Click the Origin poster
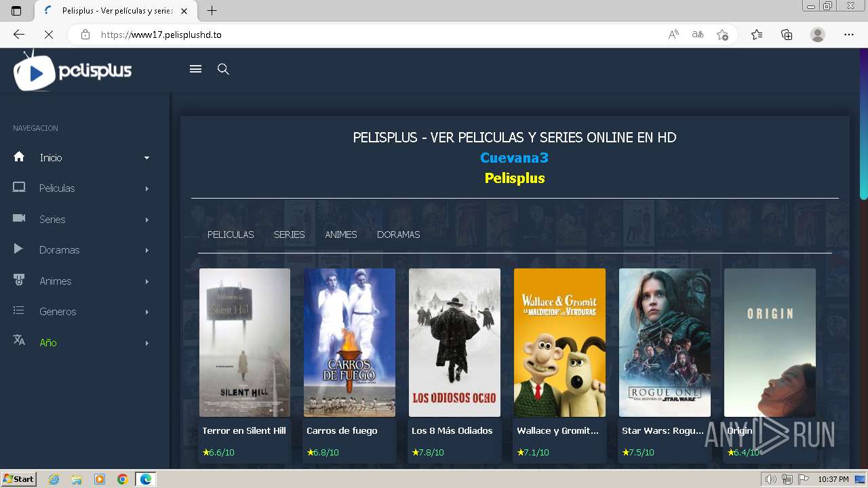Image resolution: width=868 pixels, height=488 pixels. pyautogui.click(x=770, y=342)
